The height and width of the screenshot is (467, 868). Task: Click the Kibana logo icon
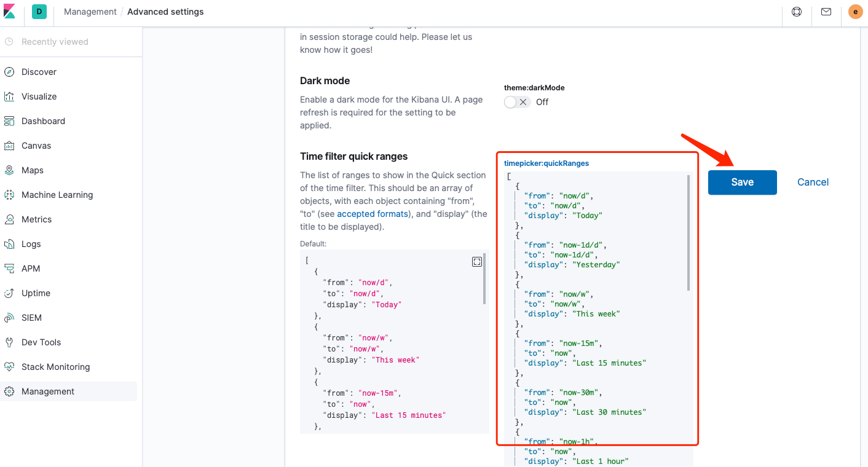[x=9, y=12]
